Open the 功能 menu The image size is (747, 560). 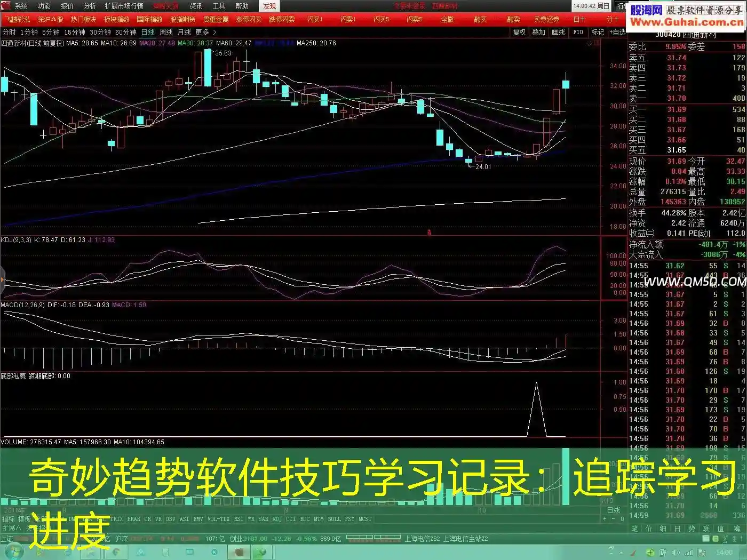click(x=44, y=6)
